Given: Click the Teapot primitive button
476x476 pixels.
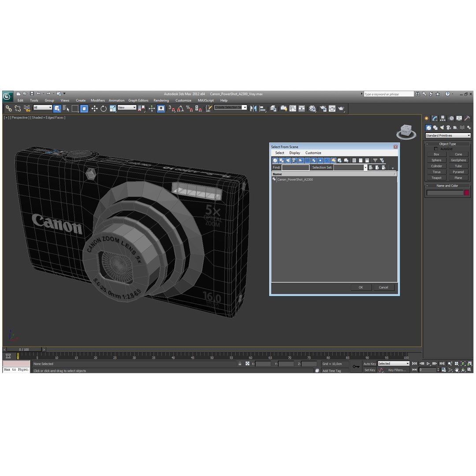Looking at the screenshot, I should tap(436, 178).
